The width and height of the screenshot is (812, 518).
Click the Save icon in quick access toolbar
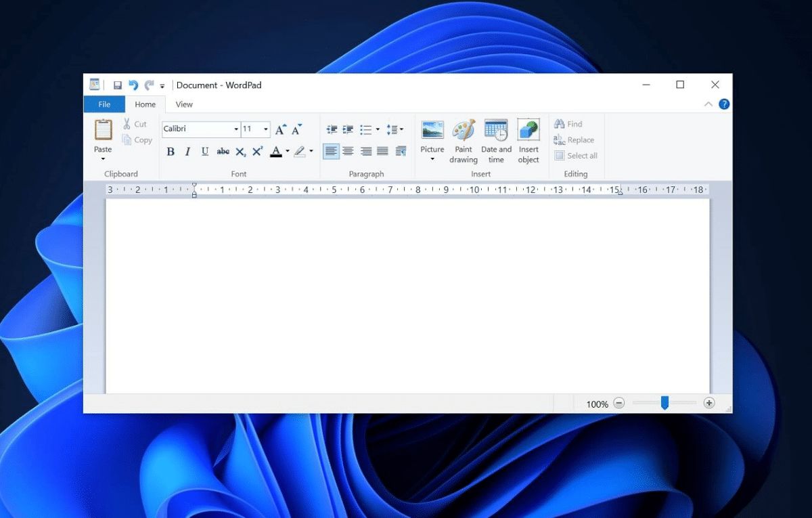tap(118, 85)
